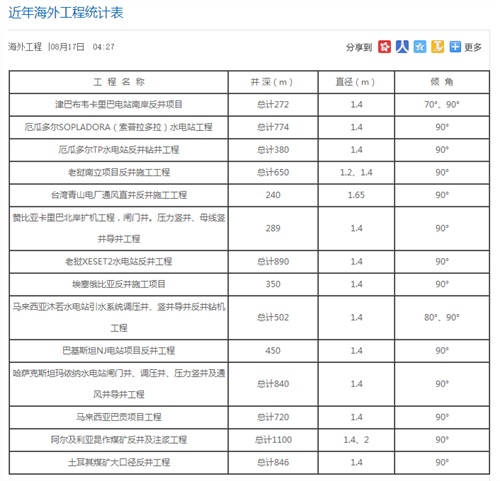Viewport: 500px width, 481px height.
Task: Click the 分享到 label
Action: click(x=359, y=47)
